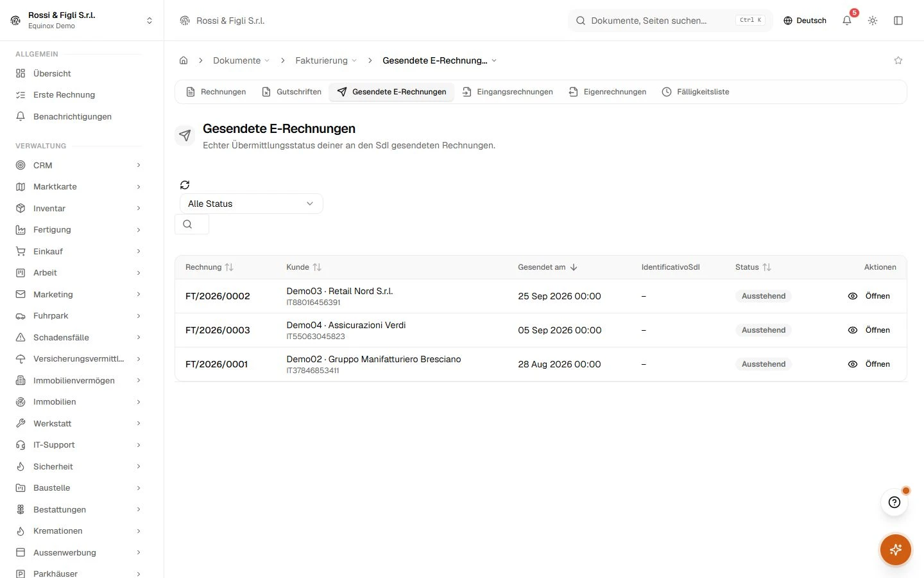Expand the Gesendete E-Rechnung breadcrumb dropdown
Image resolution: width=924 pixels, height=578 pixels.
pos(440,60)
